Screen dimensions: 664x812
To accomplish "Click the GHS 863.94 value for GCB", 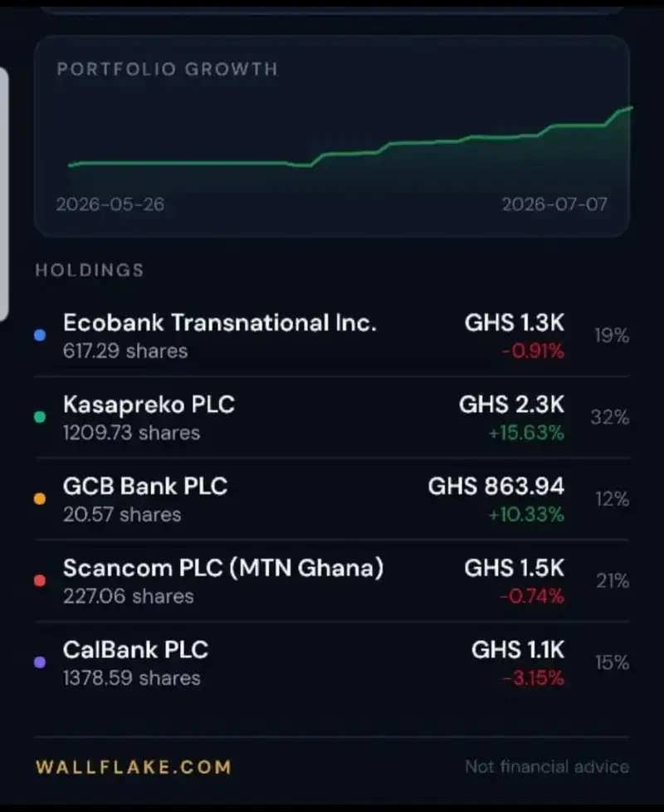I will coord(496,487).
